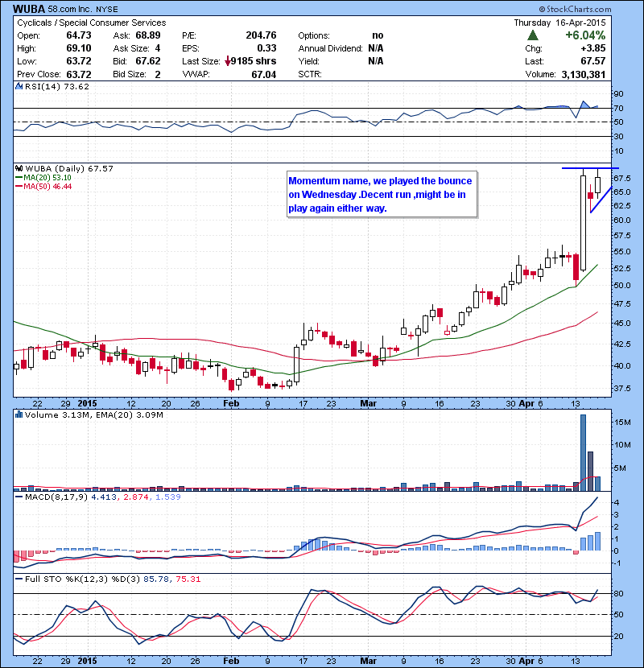This screenshot has height=668, width=644.
Task: Click the '2015' label on the price-chart date axis
Action: [87, 403]
